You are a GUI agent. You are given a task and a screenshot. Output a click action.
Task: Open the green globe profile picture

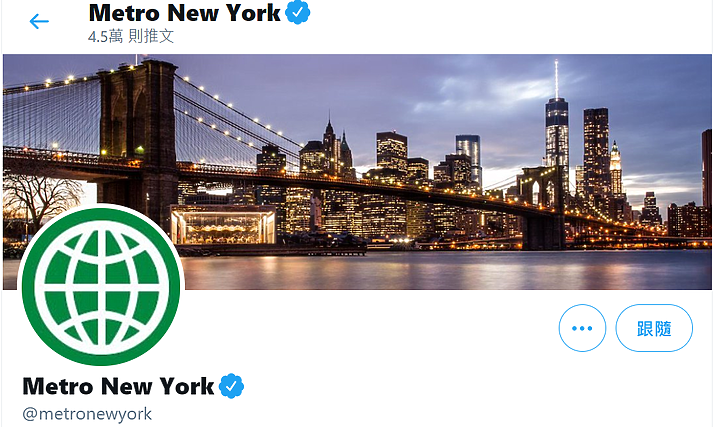click(x=101, y=287)
